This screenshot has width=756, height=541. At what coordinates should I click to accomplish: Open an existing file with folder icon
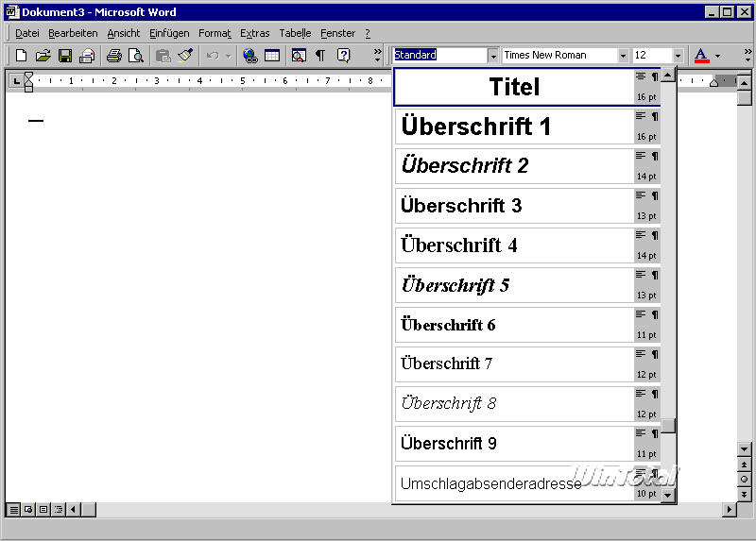coord(43,56)
